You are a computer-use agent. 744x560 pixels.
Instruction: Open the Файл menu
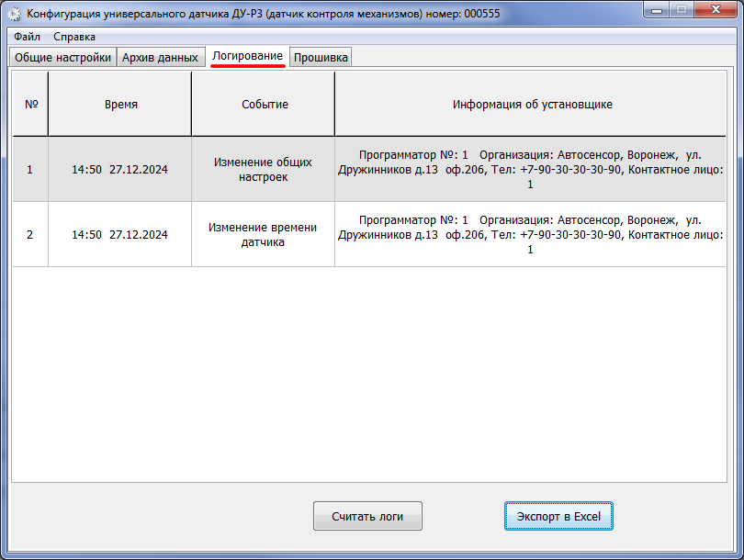click(x=27, y=37)
